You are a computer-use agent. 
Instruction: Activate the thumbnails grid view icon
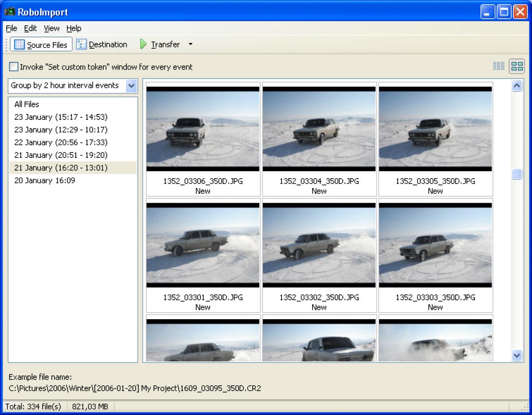coord(516,66)
